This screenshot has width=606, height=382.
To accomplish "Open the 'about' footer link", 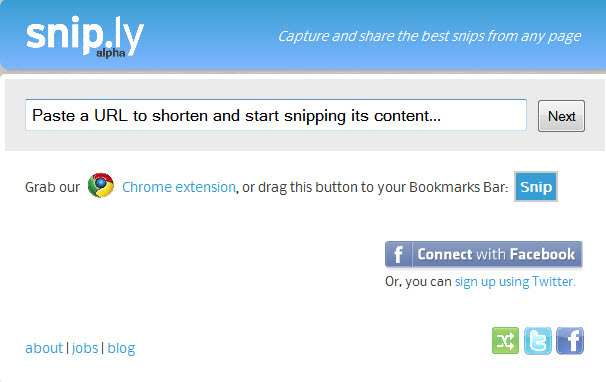I will (x=44, y=348).
